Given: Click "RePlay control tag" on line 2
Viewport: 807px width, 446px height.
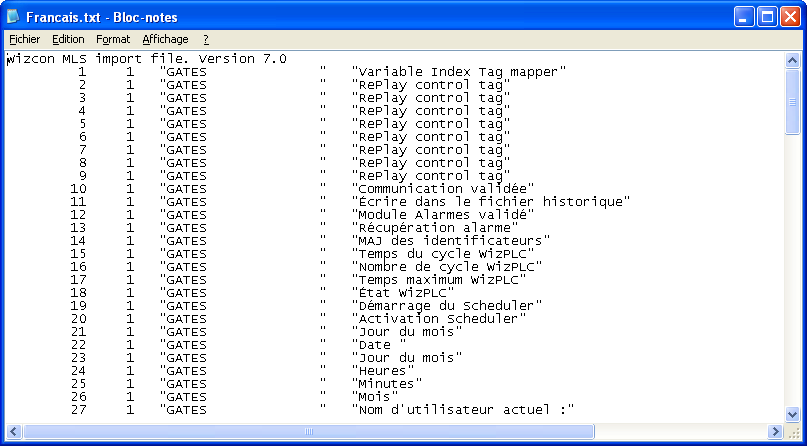Looking at the screenshot, I should click(x=431, y=85).
